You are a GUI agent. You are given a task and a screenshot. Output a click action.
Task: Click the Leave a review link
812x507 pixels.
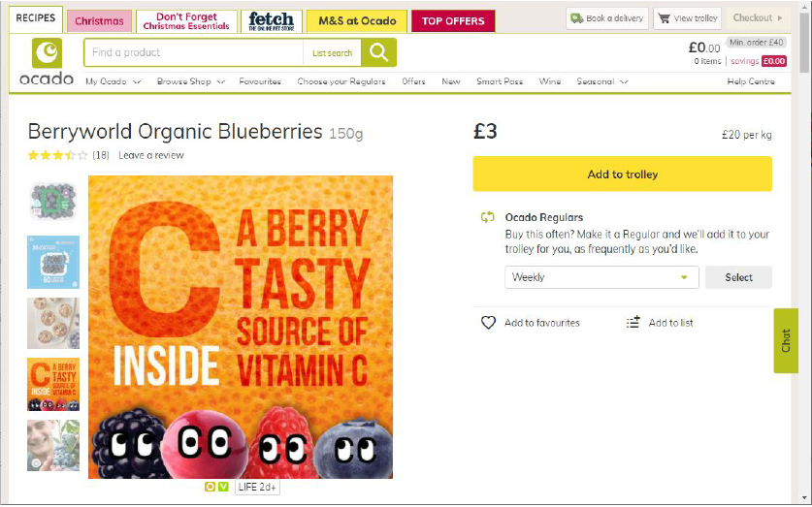[150, 155]
